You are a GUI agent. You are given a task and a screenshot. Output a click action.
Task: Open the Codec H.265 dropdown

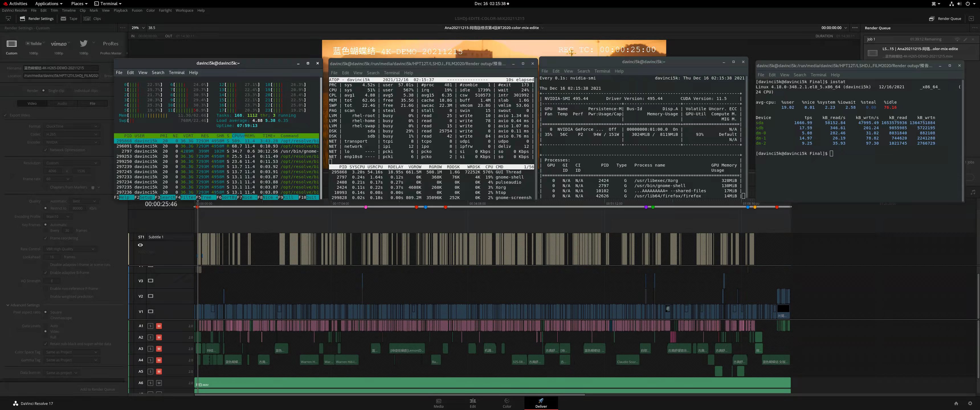(72, 134)
